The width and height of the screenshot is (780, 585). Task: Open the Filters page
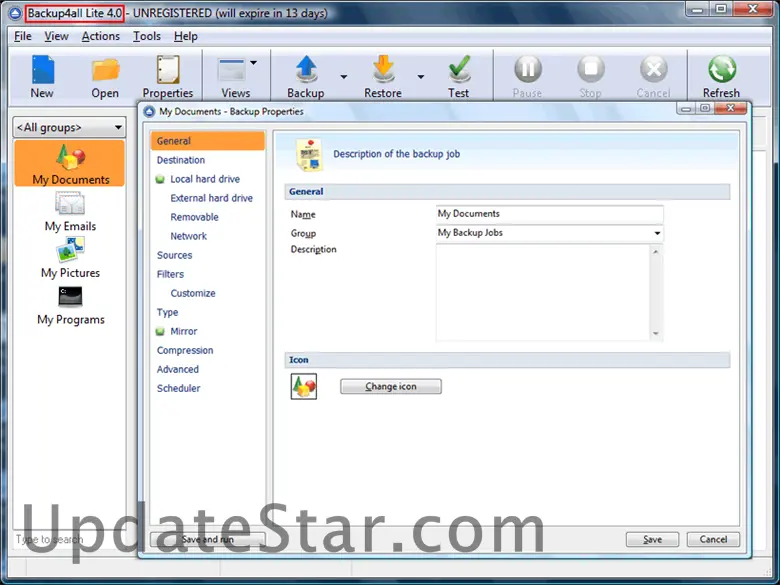170,274
